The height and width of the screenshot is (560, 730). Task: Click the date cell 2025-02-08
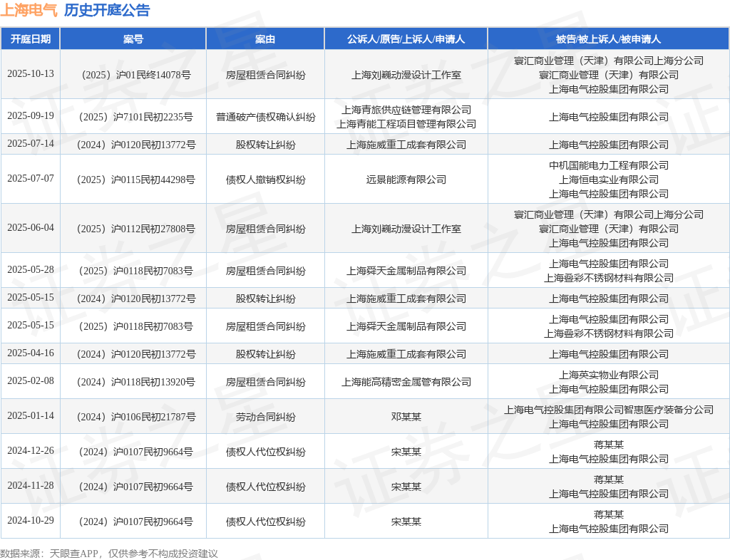(x=30, y=381)
